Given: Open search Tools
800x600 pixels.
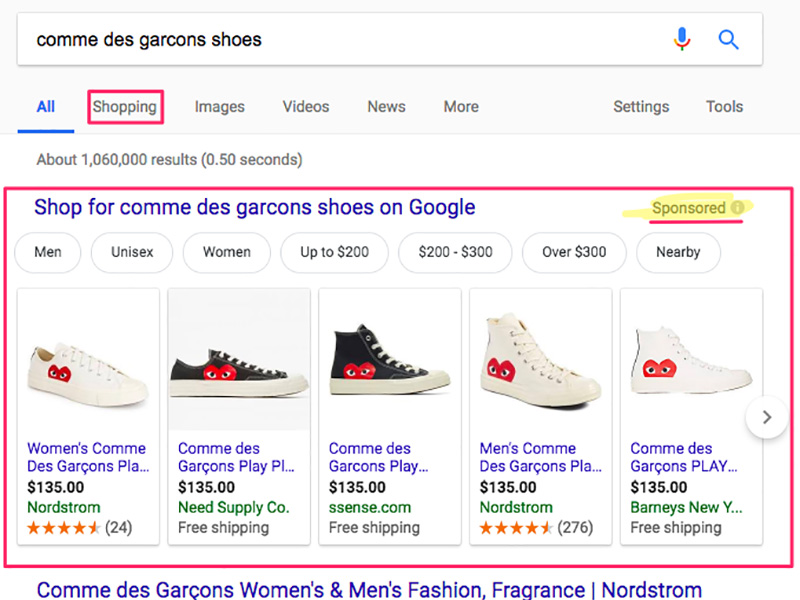Looking at the screenshot, I should pyautogui.click(x=724, y=107).
